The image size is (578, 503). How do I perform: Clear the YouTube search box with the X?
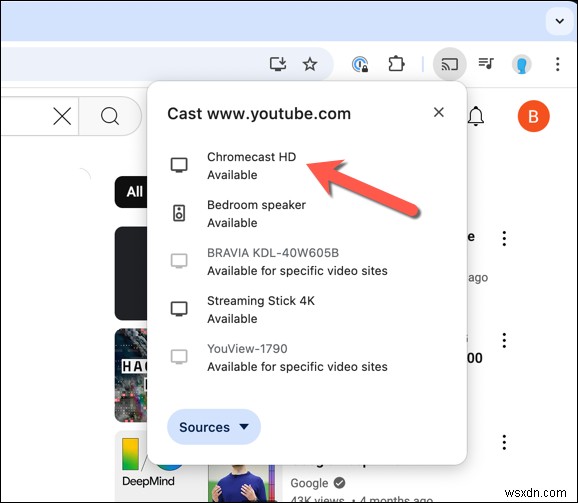[62, 116]
